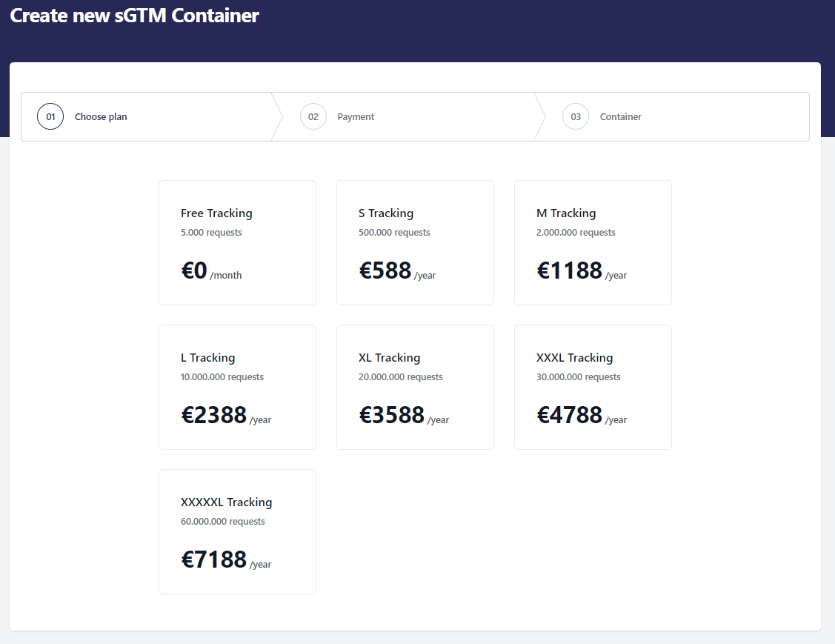Click the 01 step circle icon
The width and height of the screenshot is (835, 644).
(50, 116)
